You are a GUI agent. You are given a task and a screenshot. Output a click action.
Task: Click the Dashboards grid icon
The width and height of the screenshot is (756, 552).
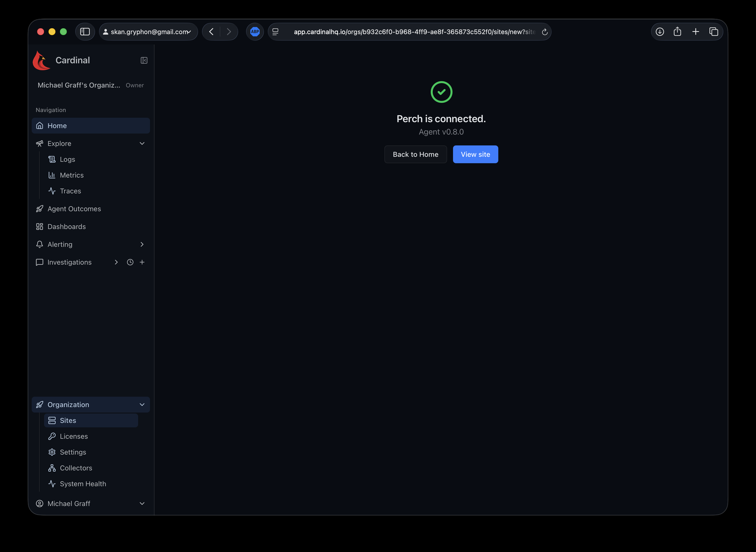point(40,227)
